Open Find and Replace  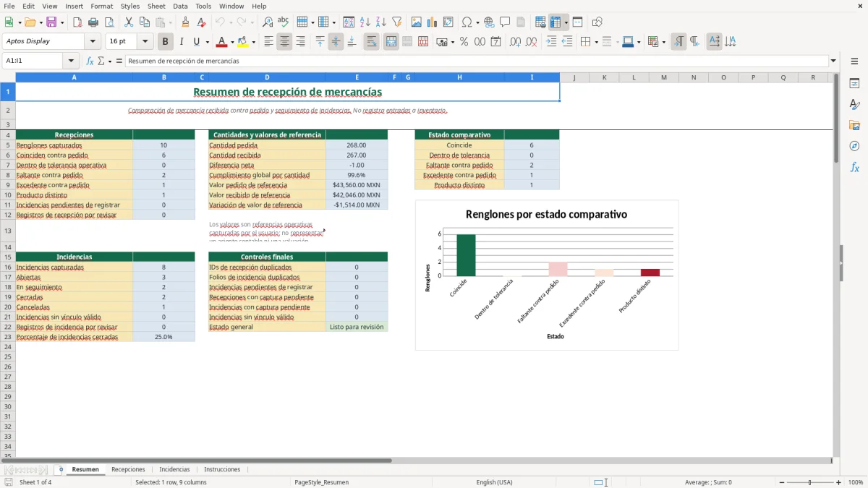point(268,22)
